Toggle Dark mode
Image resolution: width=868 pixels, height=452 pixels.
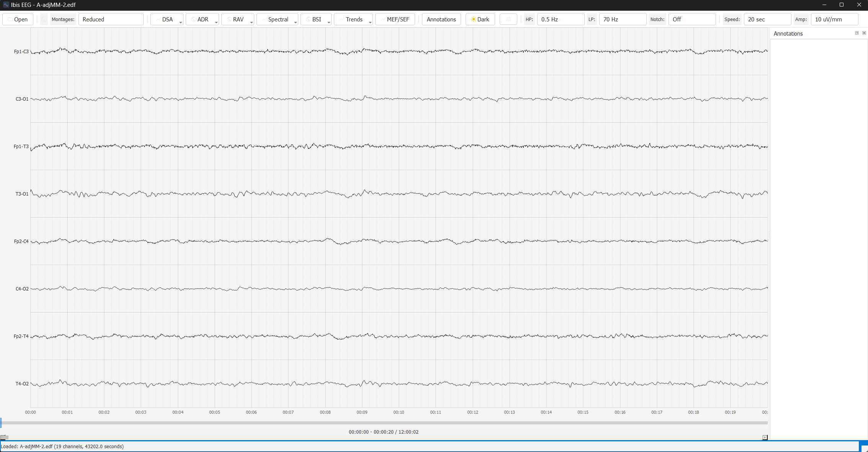[480, 19]
